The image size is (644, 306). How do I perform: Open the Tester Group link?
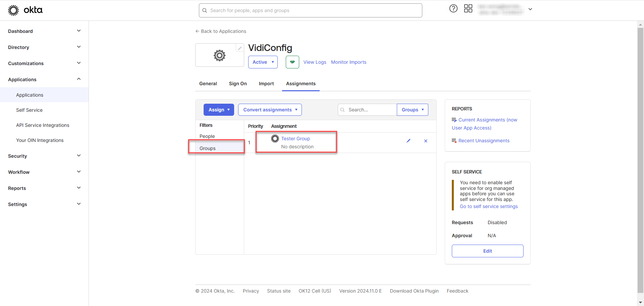pos(295,139)
